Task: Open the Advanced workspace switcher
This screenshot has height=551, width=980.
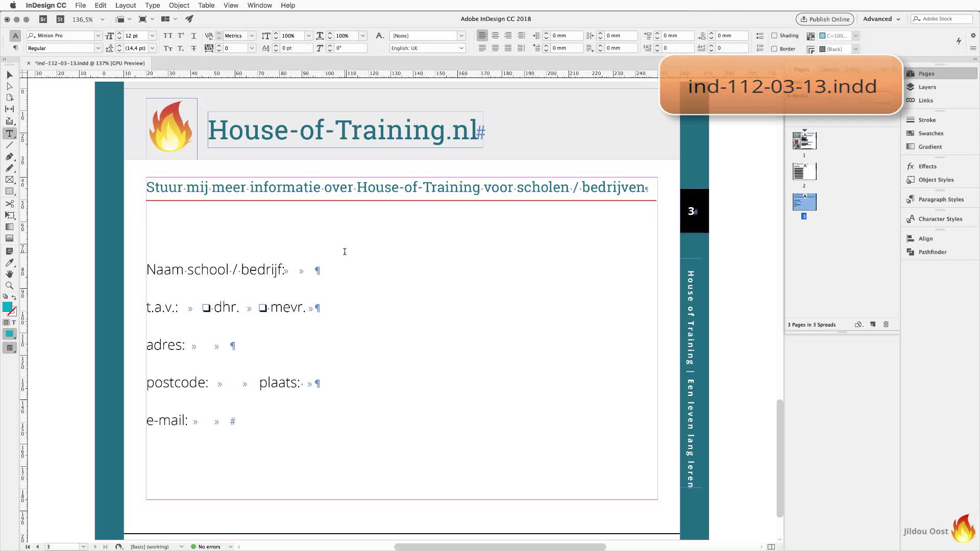Action: [x=881, y=19]
